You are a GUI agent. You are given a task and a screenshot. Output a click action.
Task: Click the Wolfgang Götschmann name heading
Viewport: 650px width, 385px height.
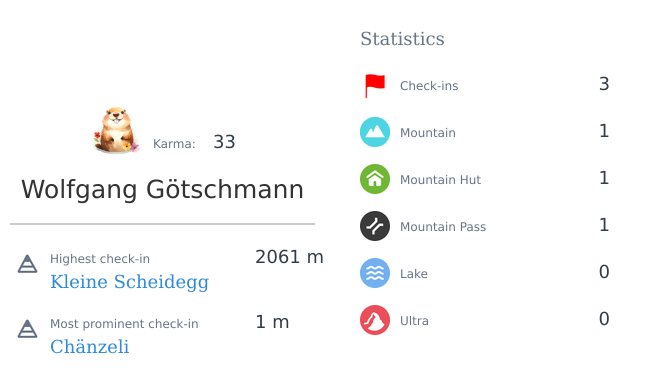(162, 190)
